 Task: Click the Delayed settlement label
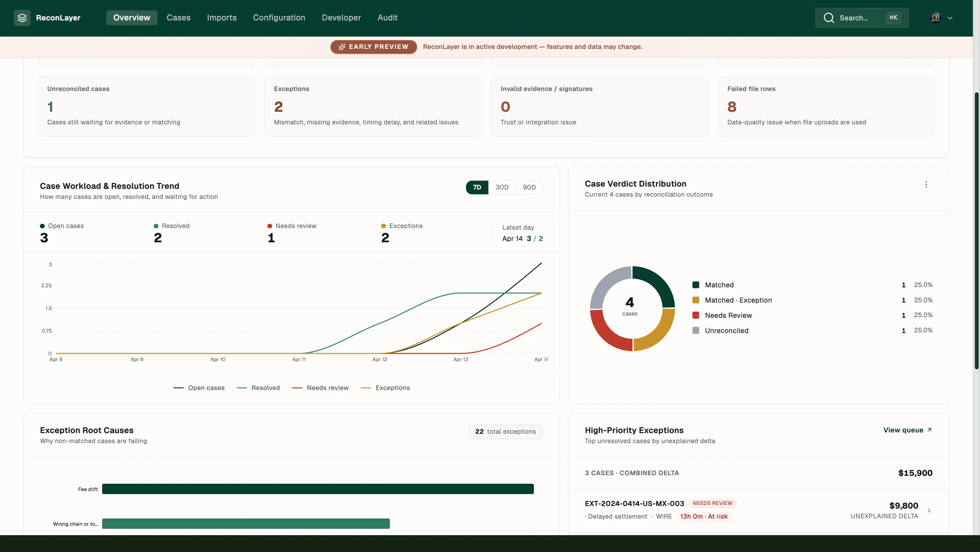pos(617,516)
